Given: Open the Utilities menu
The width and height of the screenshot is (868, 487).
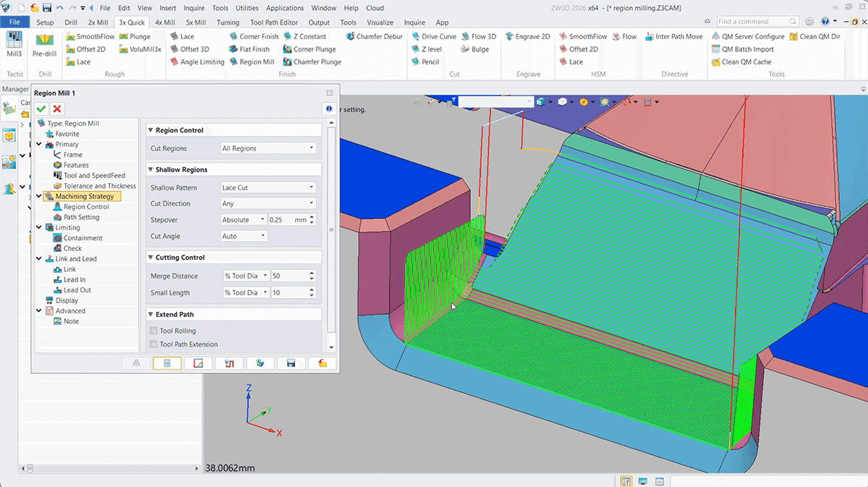Looking at the screenshot, I should (247, 8).
